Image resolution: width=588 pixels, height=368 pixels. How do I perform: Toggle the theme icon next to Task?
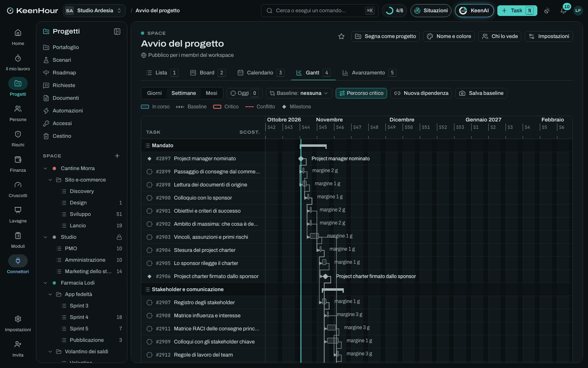547,11
